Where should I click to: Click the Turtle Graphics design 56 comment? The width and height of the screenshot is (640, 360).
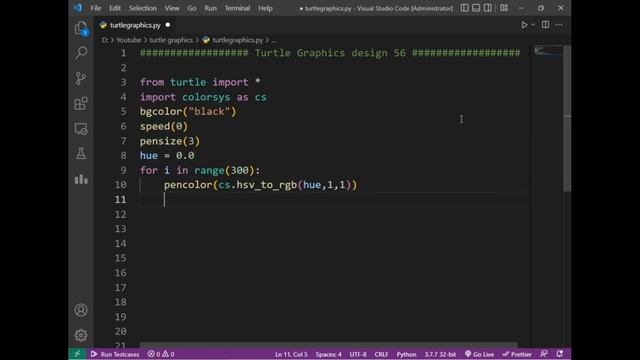pos(330,53)
